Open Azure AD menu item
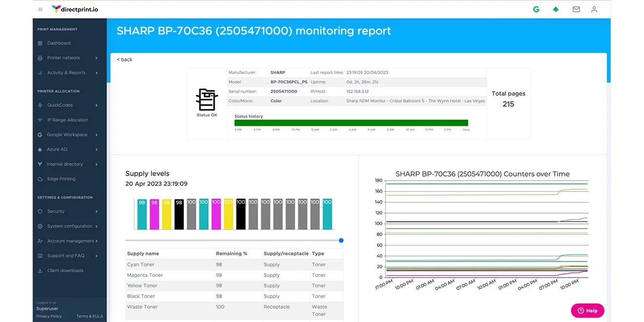The image size is (644, 322). (x=57, y=149)
